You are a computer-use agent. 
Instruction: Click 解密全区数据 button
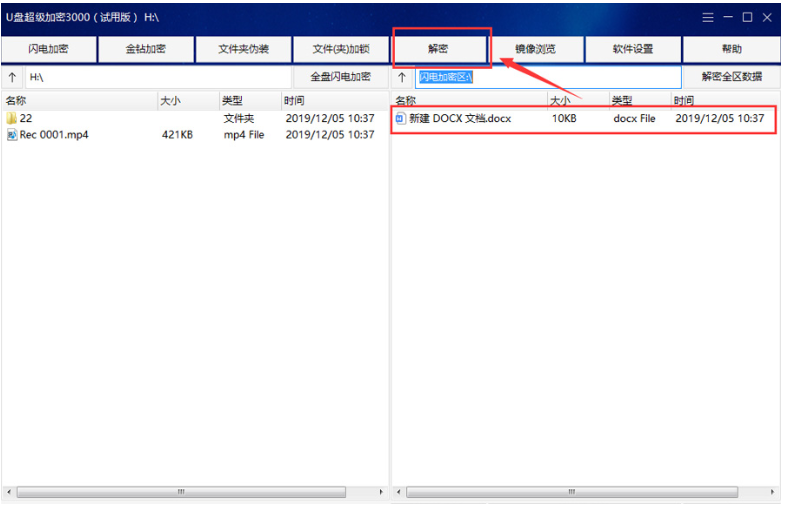pyautogui.click(x=731, y=77)
